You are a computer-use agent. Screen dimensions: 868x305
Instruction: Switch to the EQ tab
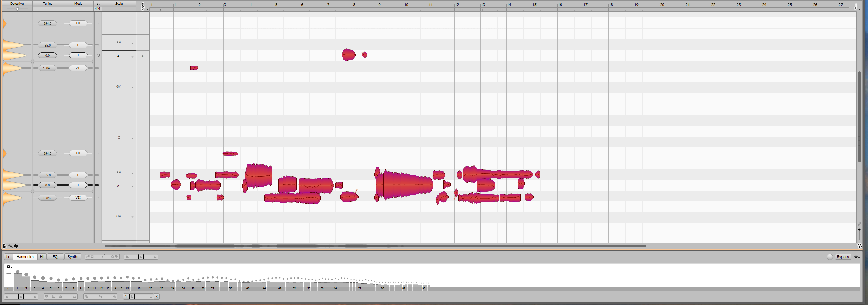(x=55, y=257)
